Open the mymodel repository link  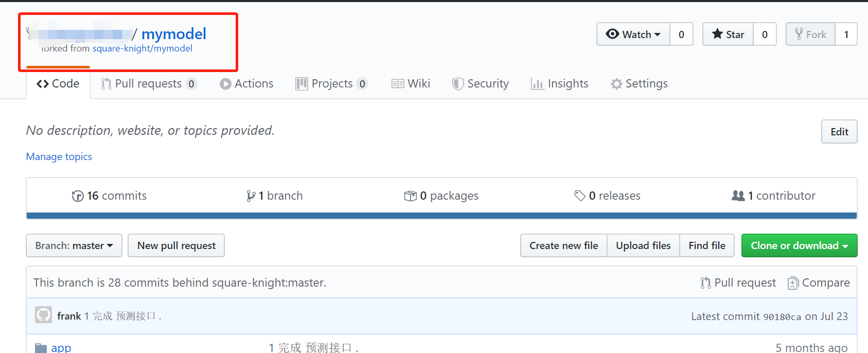click(x=174, y=34)
